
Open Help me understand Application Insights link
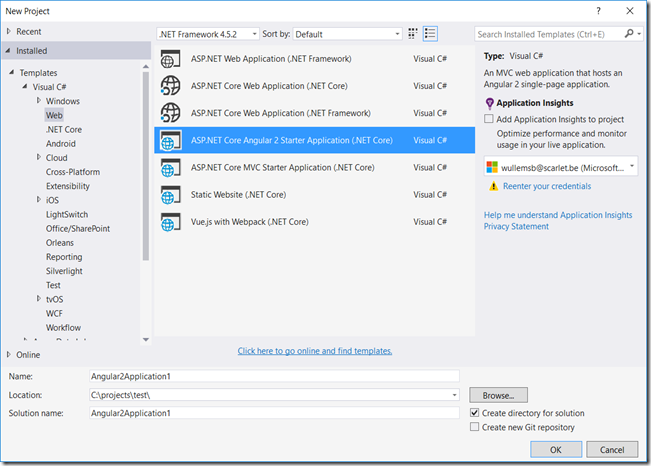(x=558, y=215)
